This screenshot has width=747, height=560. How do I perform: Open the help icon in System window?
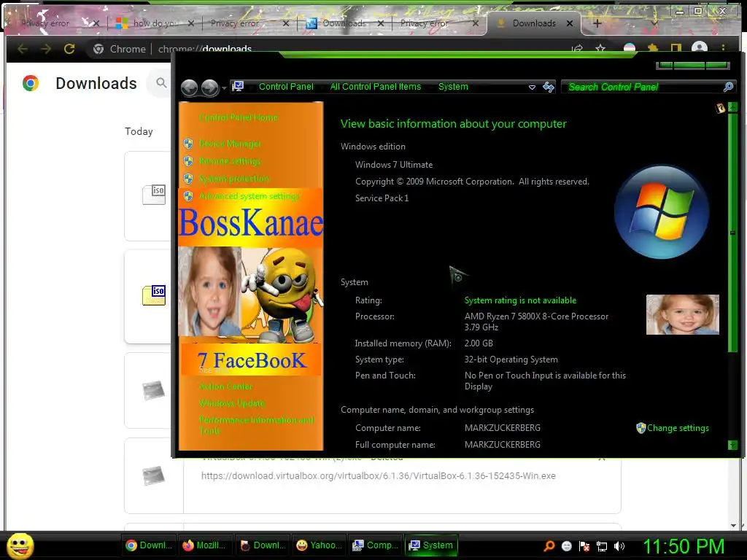point(720,108)
